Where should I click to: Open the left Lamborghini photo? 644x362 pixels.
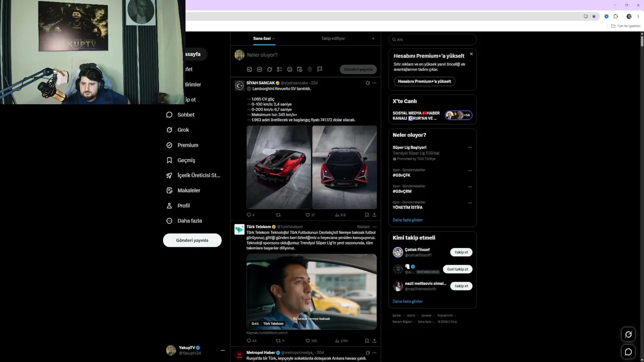pos(279,167)
